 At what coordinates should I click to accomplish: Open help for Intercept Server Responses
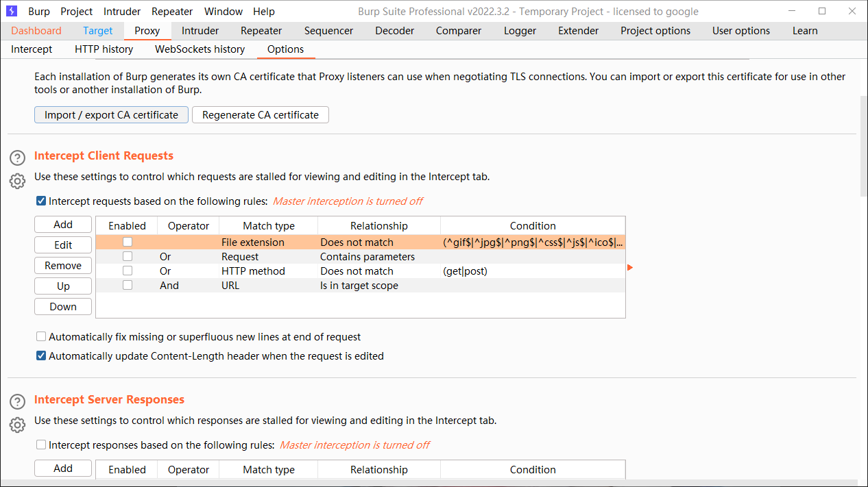click(x=18, y=402)
